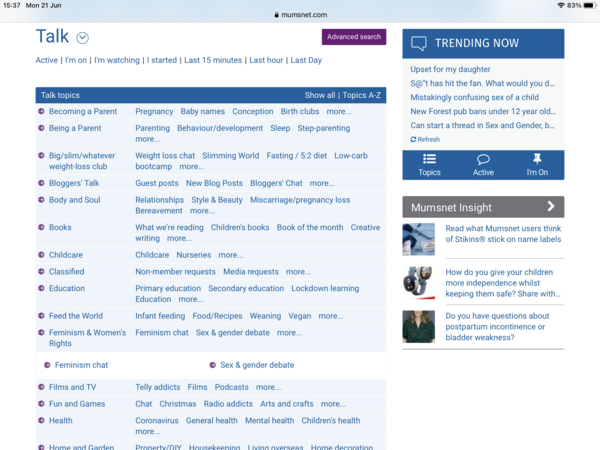Open the Pregnancy topic link
Viewport: 600px width, 450px height.
(154, 111)
